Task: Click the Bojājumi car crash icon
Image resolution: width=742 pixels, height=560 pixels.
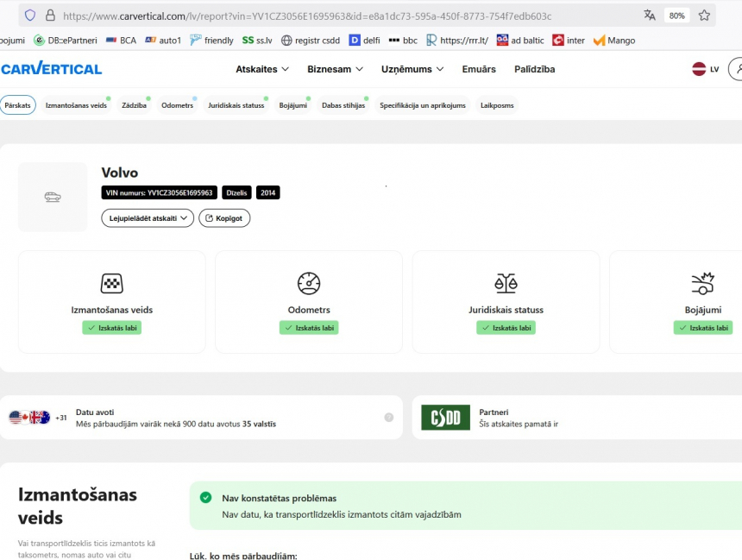Action: [703, 283]
